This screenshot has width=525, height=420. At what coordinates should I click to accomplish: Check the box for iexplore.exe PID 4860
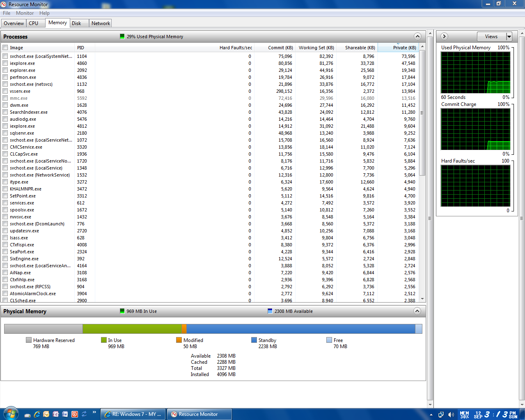click(x=5, y=63)
